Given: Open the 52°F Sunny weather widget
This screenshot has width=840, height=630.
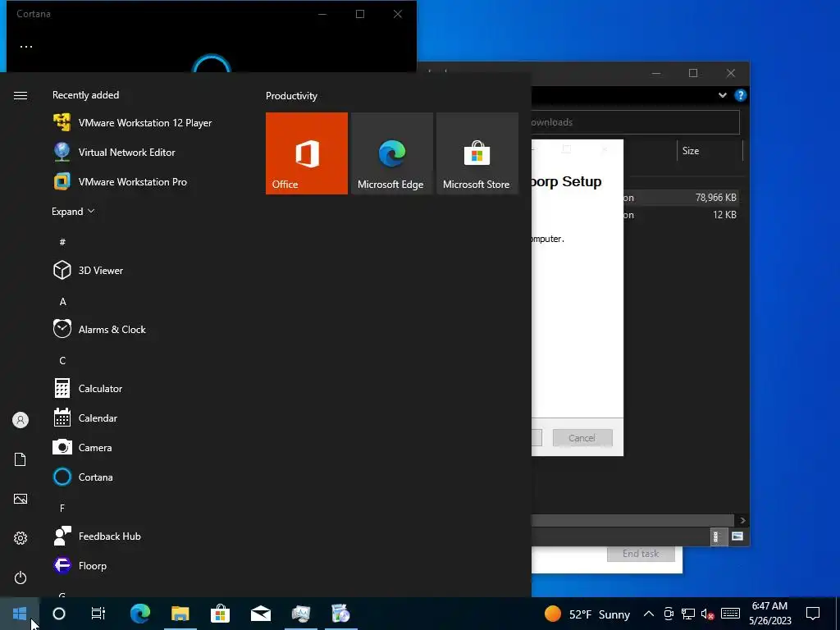Looking at the screenshot, I should pyautogui.click(x=587, y=614).
